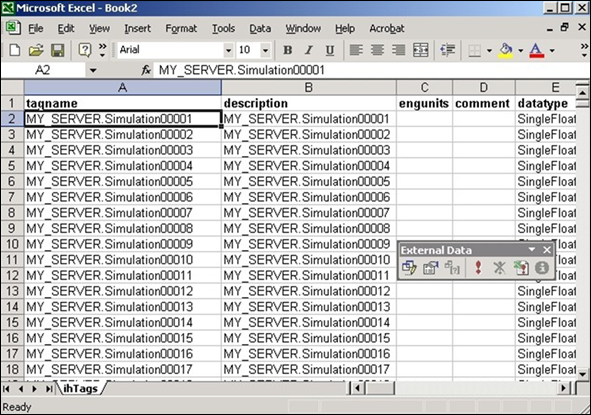Click the New workbook icon
Viewport: 591px width, 415px height.
tap(14, 50)
